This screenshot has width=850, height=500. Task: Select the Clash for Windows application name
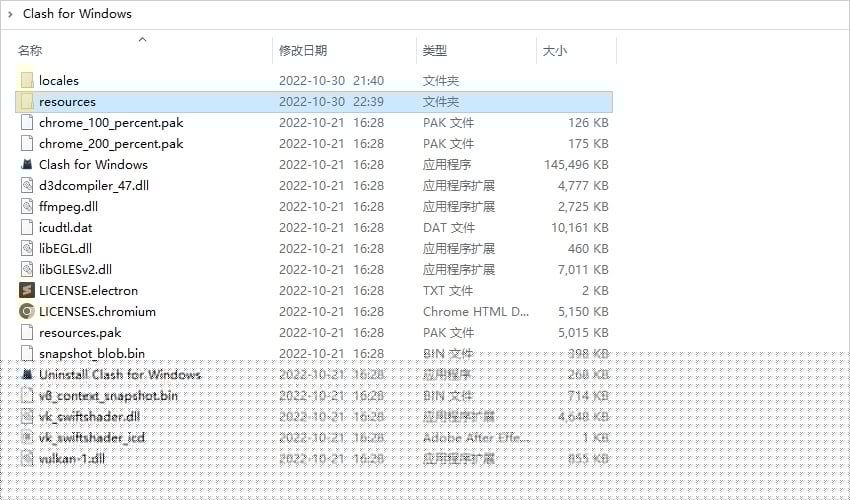pos(93,164)
